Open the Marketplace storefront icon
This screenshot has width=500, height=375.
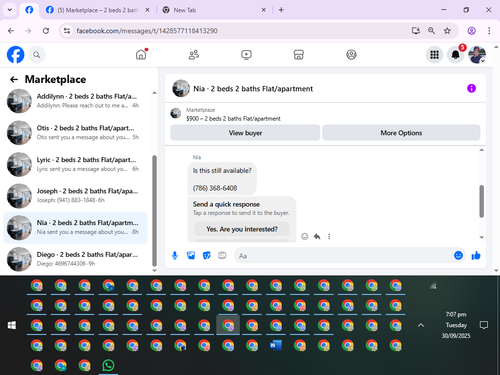[299, 55]
